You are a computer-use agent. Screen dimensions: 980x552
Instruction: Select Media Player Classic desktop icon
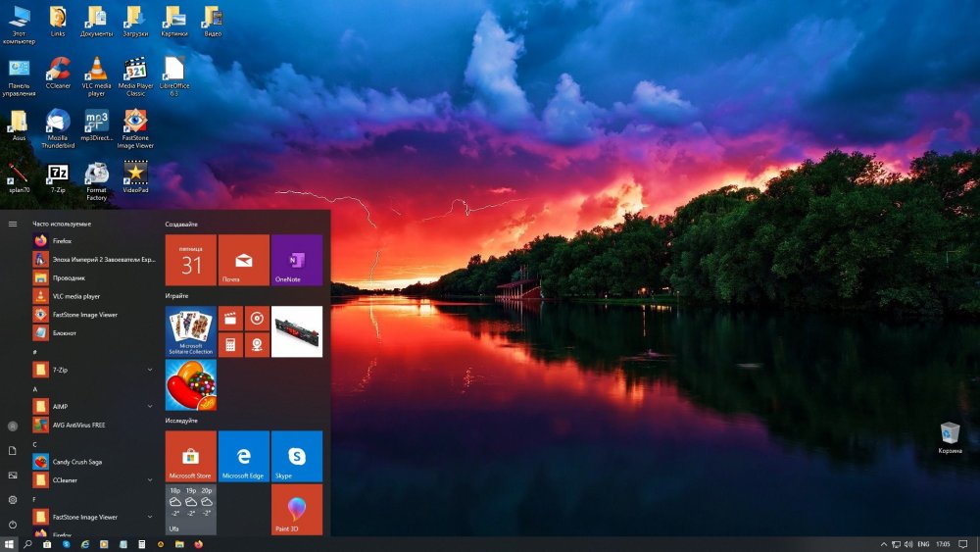(x=135, y=76)
